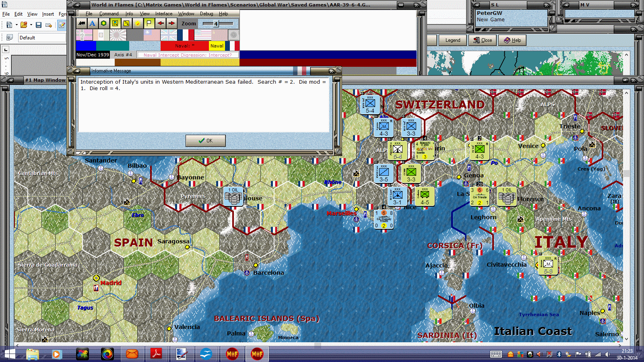644x362 pixels.
Task: Click the yellow Naval phase button
Action: point(217,46)
